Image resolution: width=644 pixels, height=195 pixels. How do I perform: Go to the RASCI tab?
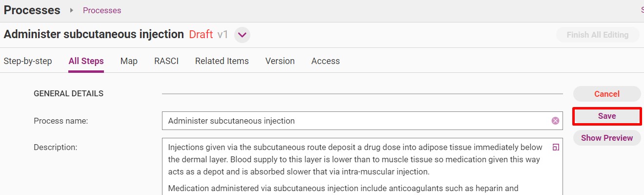[x=166, y=61]
